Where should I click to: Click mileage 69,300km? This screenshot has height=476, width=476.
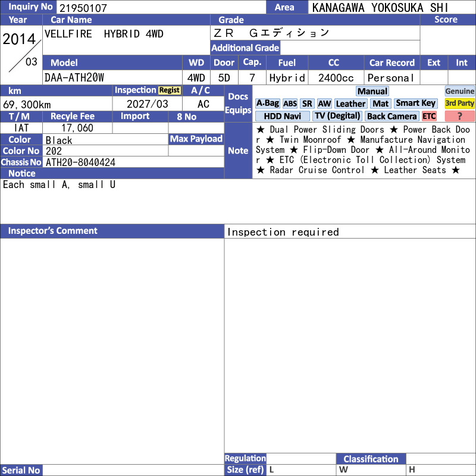tap(27, 105)
